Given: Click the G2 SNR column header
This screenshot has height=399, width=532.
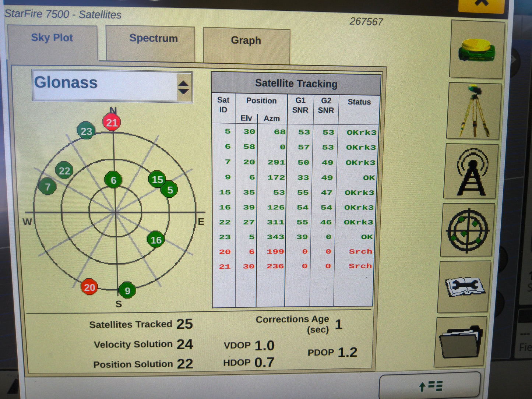Looking at the screenshot, I should (x=326, y=106).
